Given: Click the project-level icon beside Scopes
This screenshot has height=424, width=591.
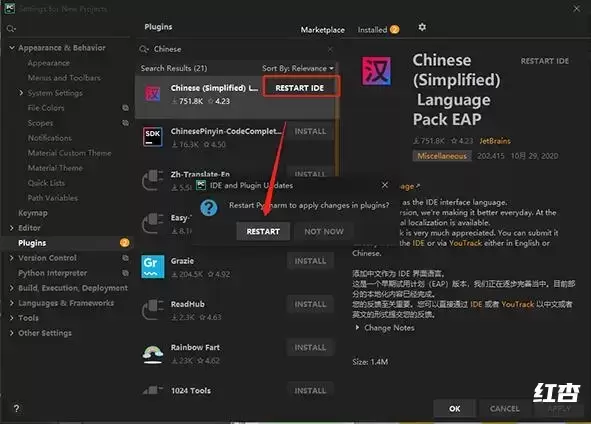Looking at the screenshot, I should click(x=125, y=123).
